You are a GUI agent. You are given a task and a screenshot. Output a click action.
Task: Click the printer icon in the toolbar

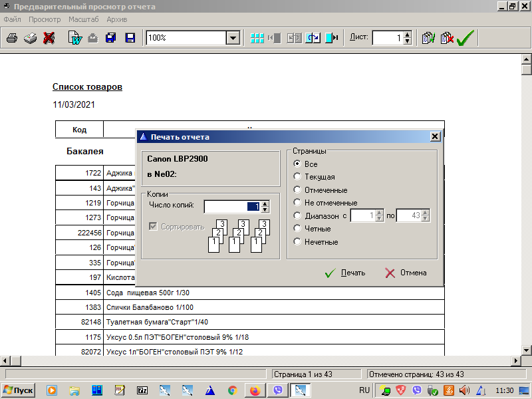[x=12, y=38]
